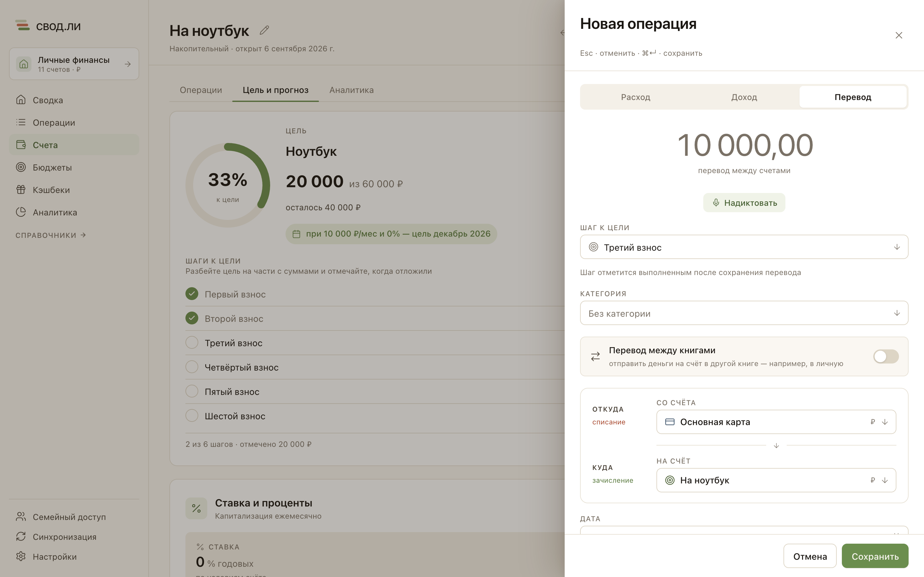Viewport: 924px width, 577px height.
Task: Click the Семейный доступ people icon
Action: [x=21, y=517]
